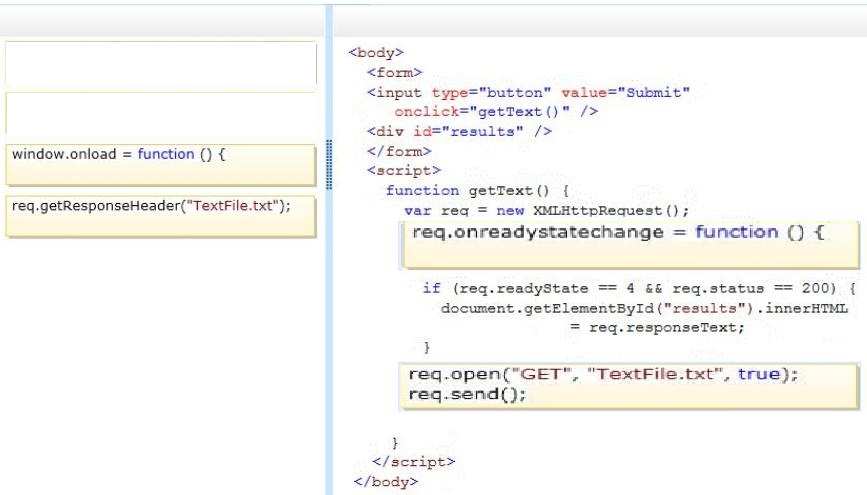The height and width of the screenshot is (495, 867).
Task: Click the </form> closing tag
Action: 399,151
